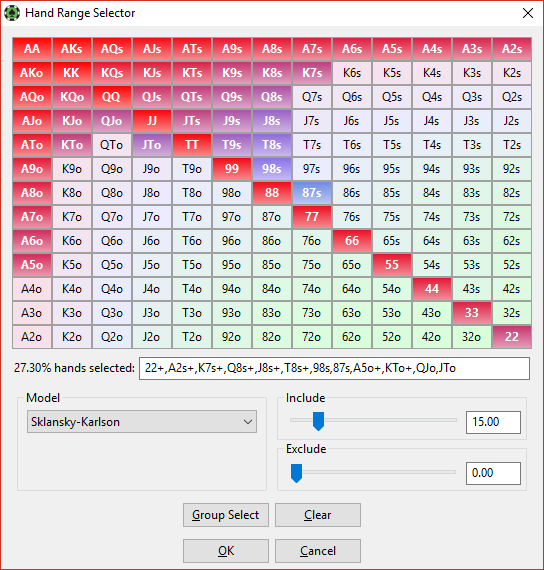Select the 97s hand cell
Image resolution: width=544 pixels, height=570 pixels.
click(x=312, y=169)
